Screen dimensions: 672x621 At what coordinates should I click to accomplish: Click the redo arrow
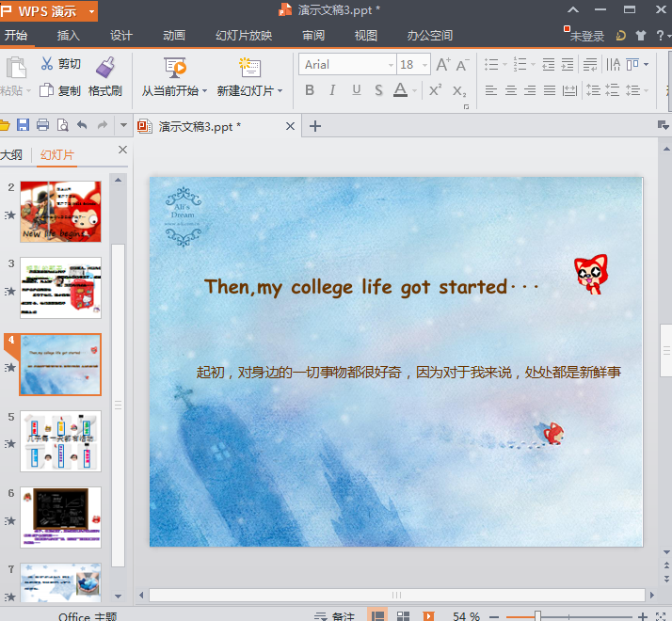102,125
